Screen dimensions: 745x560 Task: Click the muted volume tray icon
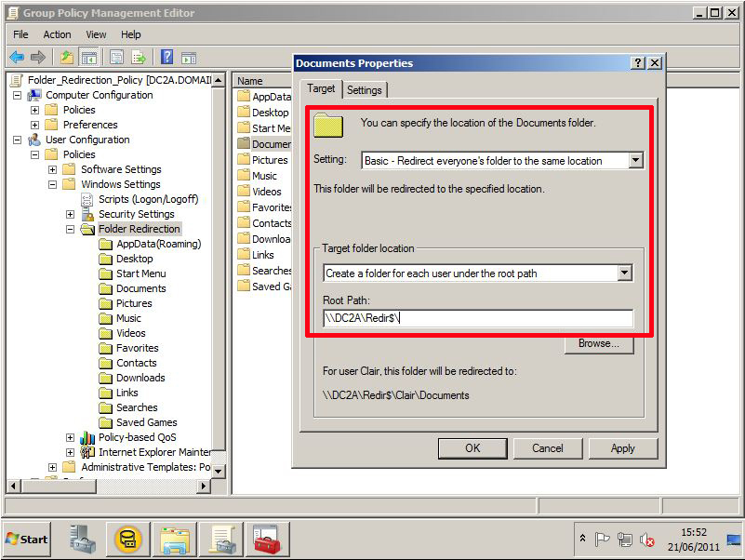click(646, 540)
